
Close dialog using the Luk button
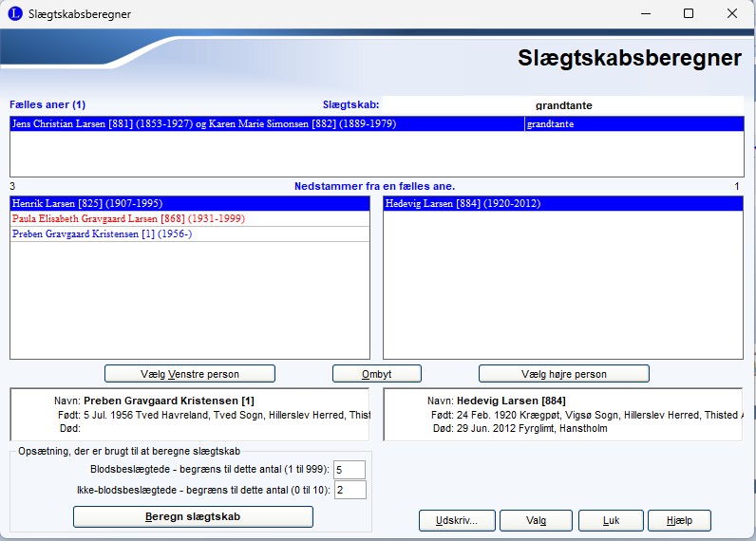click(610, 520)
